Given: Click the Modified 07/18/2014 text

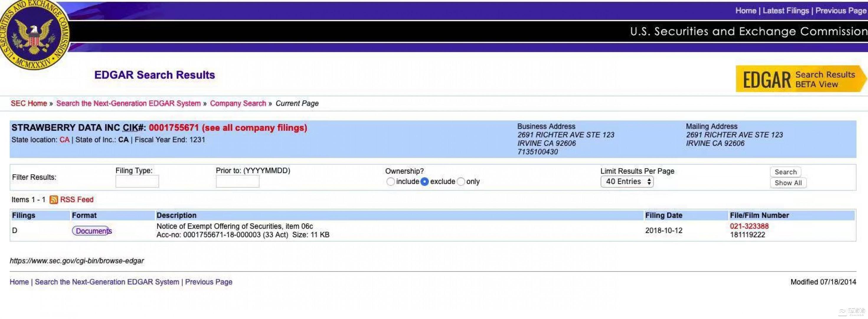Looking at the screenshot, I should tap(823, 282).
